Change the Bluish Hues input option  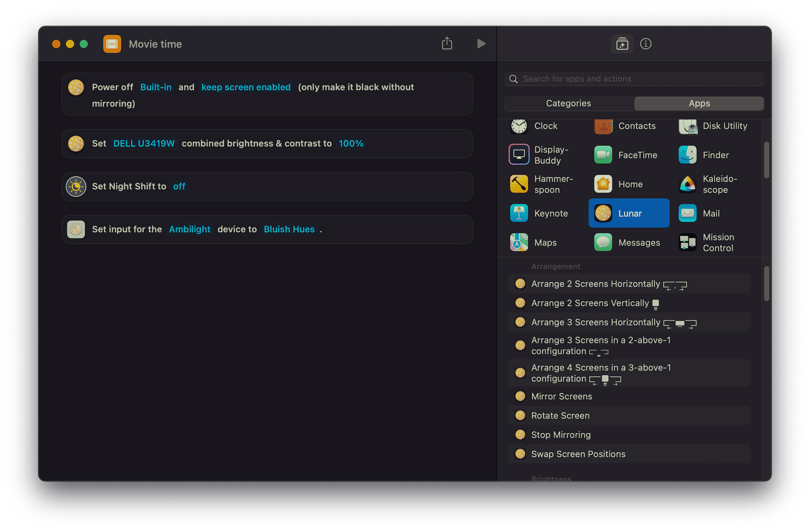click(x=289, y=229)
